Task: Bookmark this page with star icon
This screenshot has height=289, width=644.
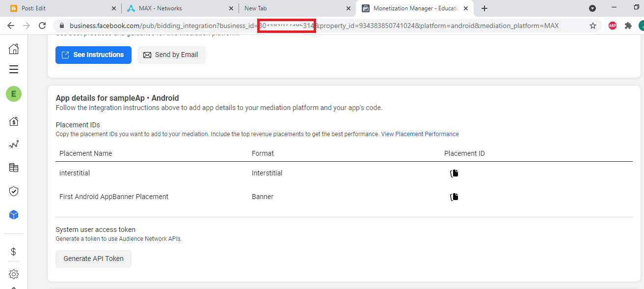Action: tap(593, 26)
